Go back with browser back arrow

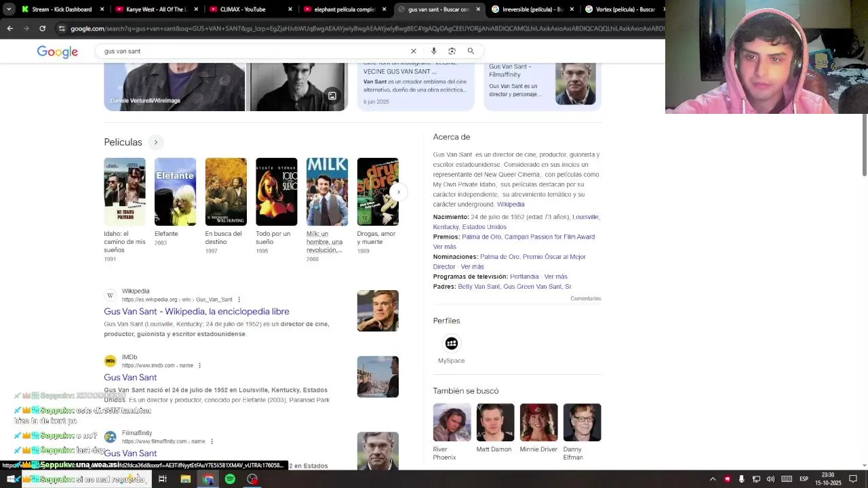9,28
